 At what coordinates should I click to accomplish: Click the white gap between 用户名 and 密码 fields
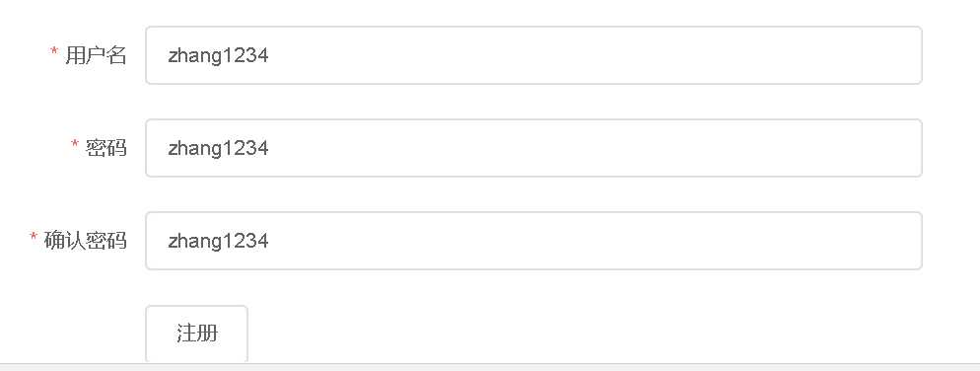533,102
